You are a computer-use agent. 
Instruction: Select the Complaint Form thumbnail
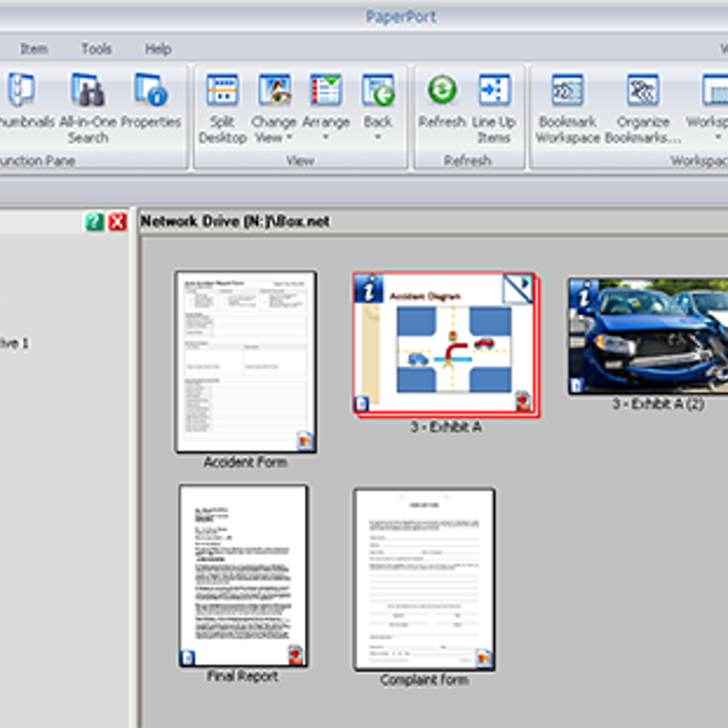(x=424, y=579)
